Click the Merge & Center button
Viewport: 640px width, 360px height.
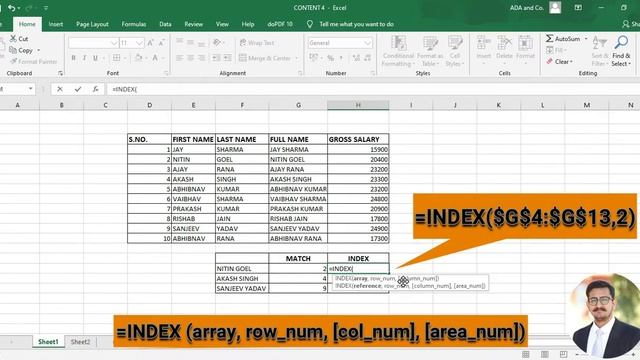click(x=264, y=58)
